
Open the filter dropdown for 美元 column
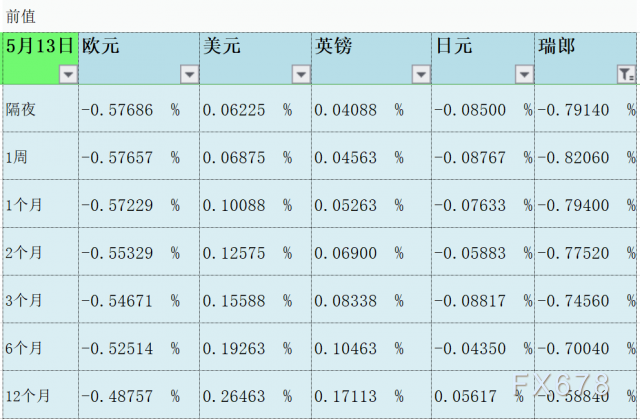click(x=301, y=75)
